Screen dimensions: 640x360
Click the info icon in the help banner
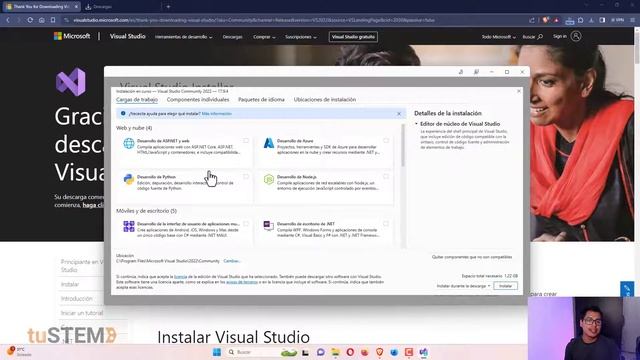click(x=123, y=113)
